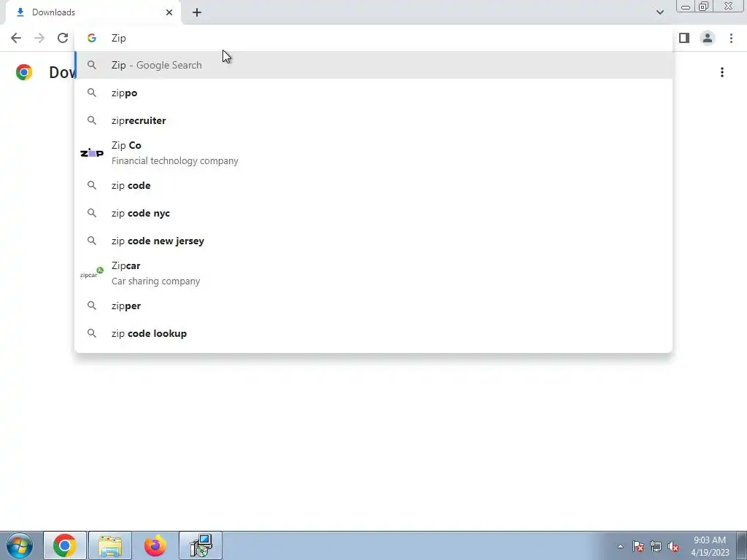Screen dimensions: 747x560
Task: Choose the 'ziprecruiter' suggestion
Action: [373, 120]
